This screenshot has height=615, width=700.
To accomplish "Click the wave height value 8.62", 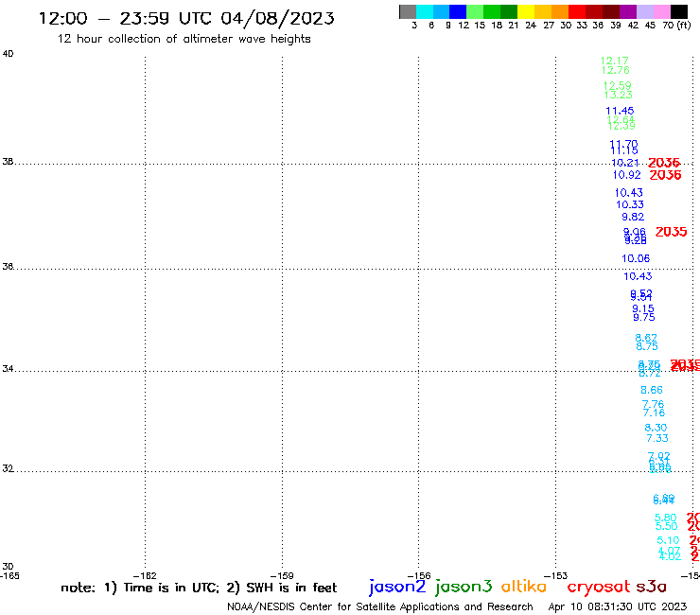I will 646,338.
